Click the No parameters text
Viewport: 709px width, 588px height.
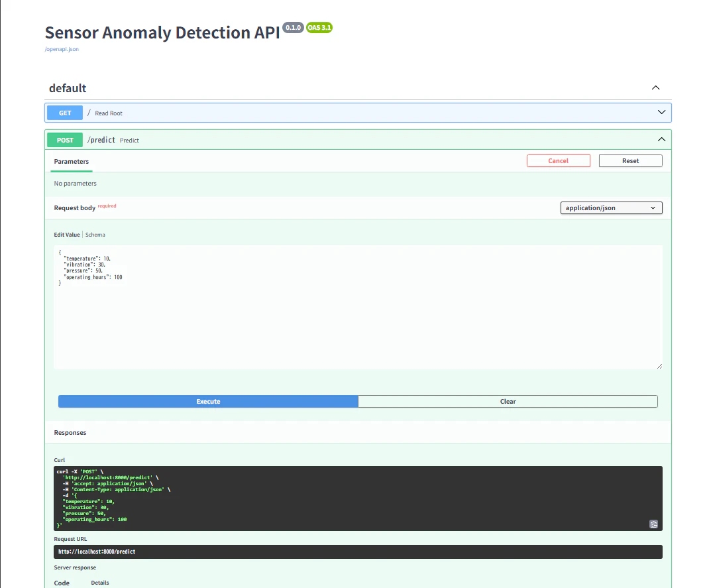pyautogui.click(x=75, y=183)
